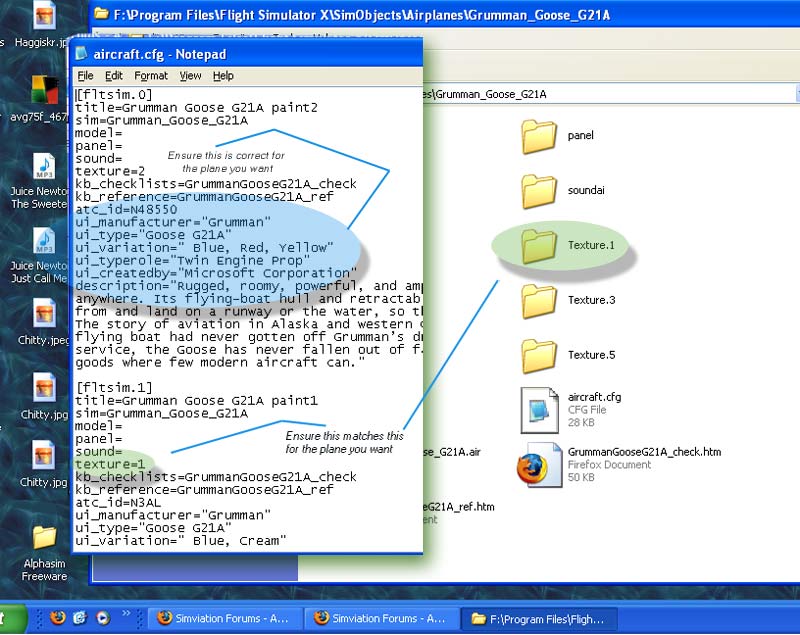Open the soundai folder
Image resolution: width=800 pixels, height=635 pixels.
click(538, 190)
